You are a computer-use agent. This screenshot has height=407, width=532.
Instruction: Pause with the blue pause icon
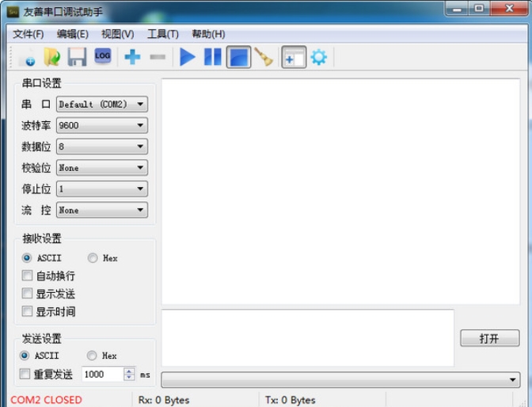[x=213, y=57]
